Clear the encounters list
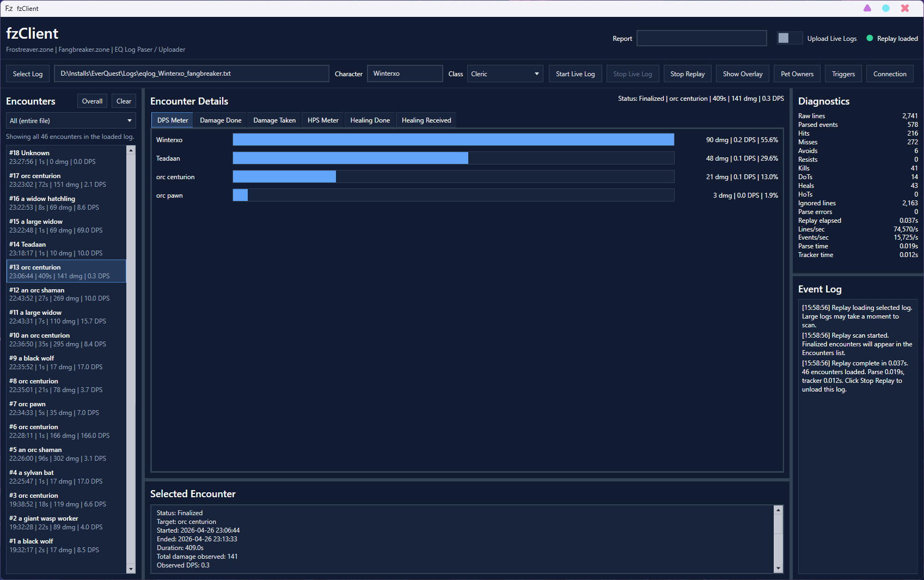This screenshot has height=580, width=924. [124, 101]
